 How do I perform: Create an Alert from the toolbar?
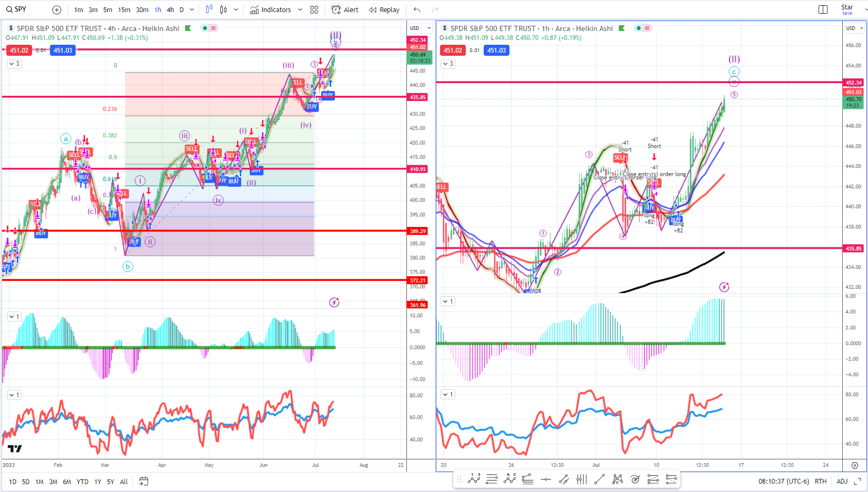[345, 9]
